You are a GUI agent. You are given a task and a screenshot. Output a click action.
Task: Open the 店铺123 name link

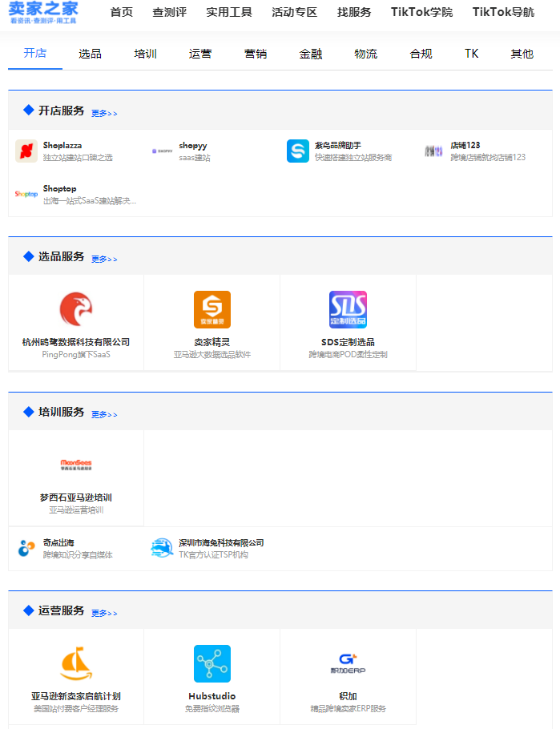coord(465,146)
